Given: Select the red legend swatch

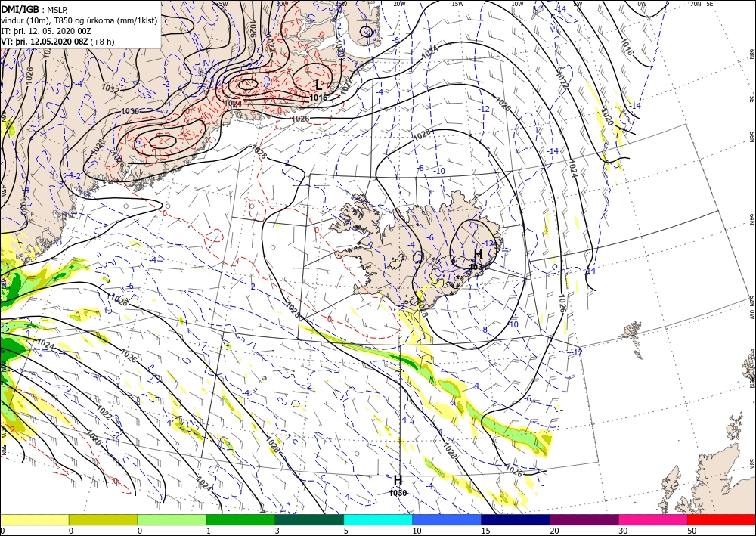Looking at the screenshot, I should [x=722, y=519].
